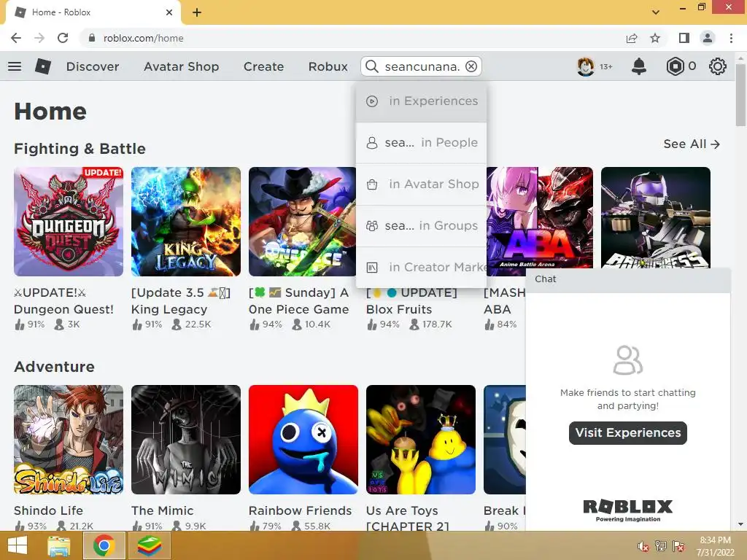The height and width of the screenshot is (560, 747).
Task: Click the magnifier search icon
Action: [371, 66]
